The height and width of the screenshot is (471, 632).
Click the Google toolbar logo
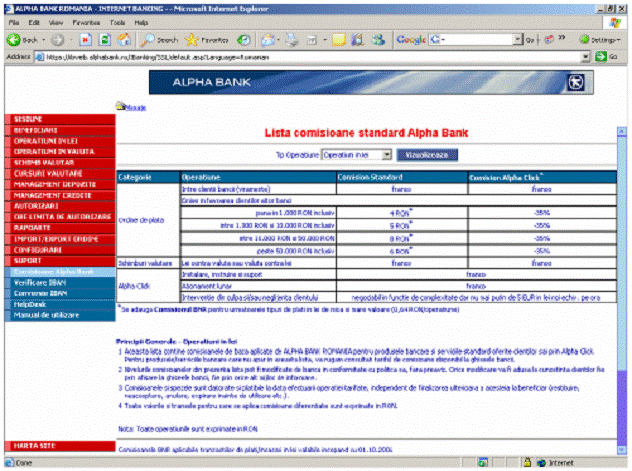pos(411,39)
